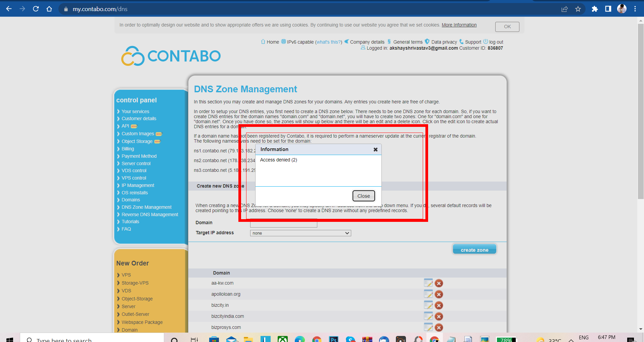
Task: Click the create zone button
Action: (x=474, y=250)
